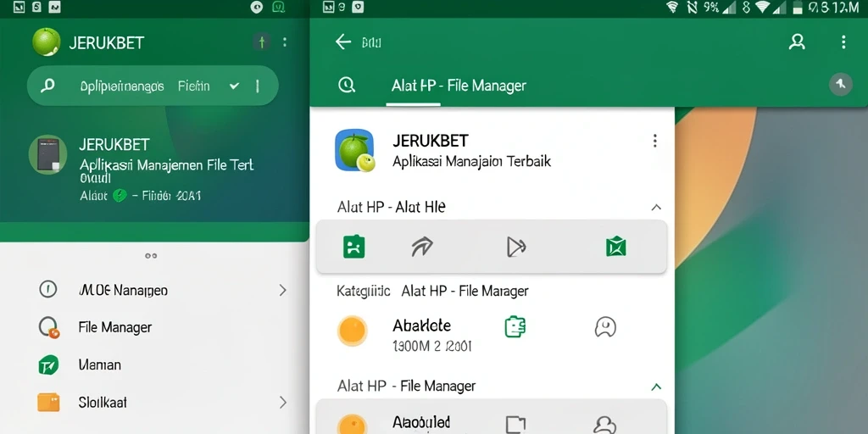Expand Sloikaat with its chevron
The image size is (868, 434).
click(x=283, y=403)
